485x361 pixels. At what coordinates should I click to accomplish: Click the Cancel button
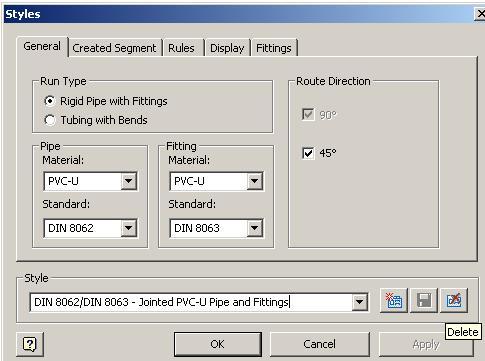[320, 344]
